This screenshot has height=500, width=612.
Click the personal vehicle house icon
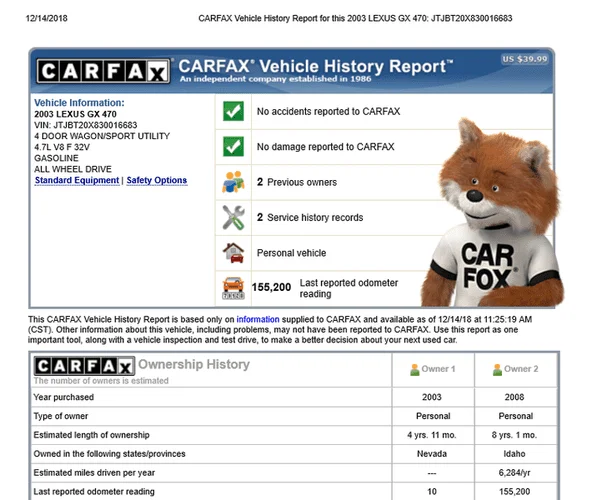point(233,253)
